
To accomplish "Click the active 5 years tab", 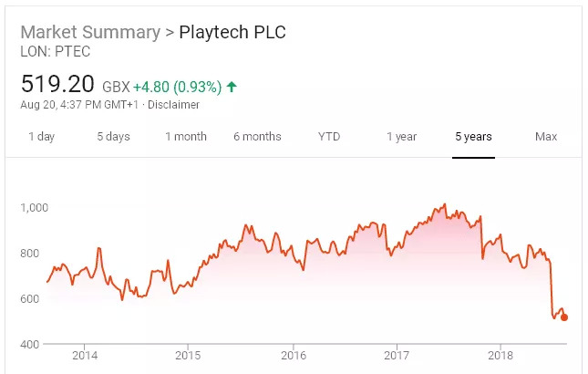I will click(x=473, y=137).
